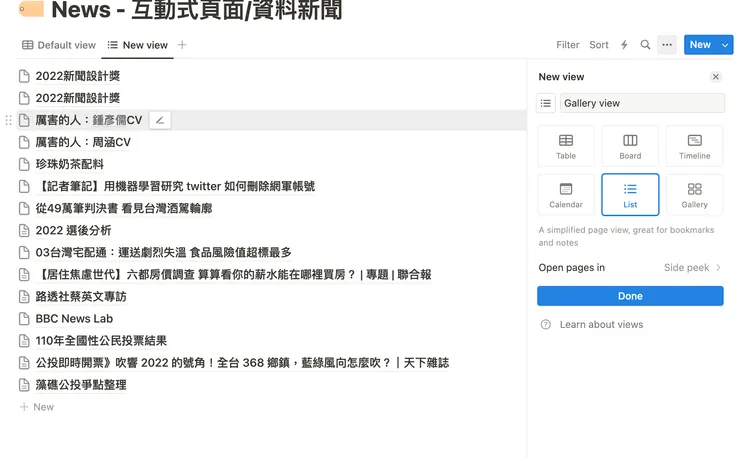Open the Side peek option for opening pages
Image resolution: width=740 pixels, height=458 pixels.
point(692,267)
